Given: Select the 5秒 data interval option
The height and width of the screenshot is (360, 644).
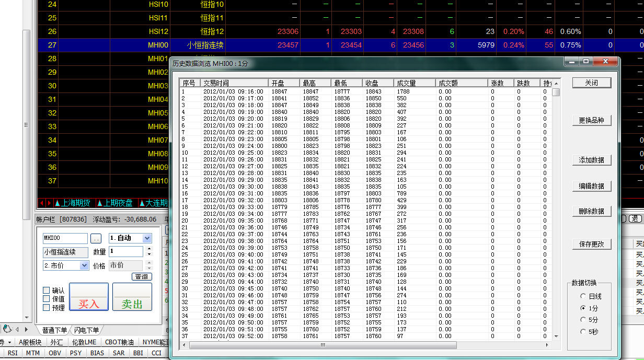Looking at the screenshot, I should pos(583,332).
